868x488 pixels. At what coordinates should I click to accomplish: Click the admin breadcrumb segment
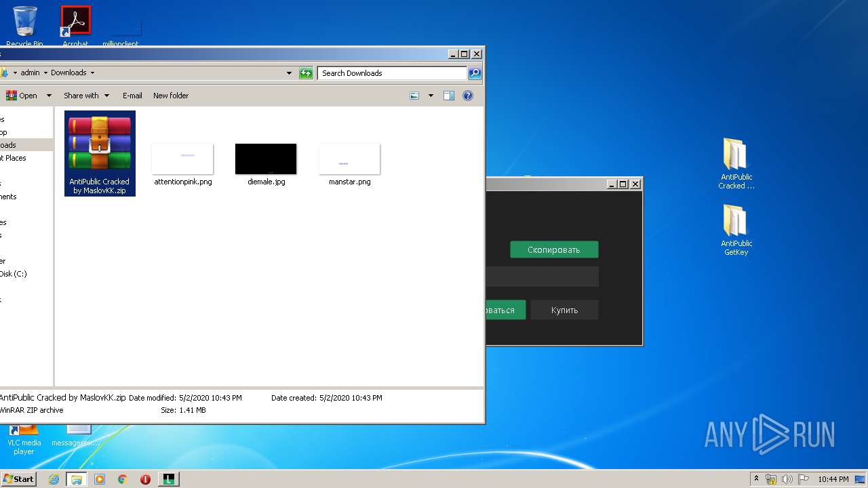coord(30,73)
